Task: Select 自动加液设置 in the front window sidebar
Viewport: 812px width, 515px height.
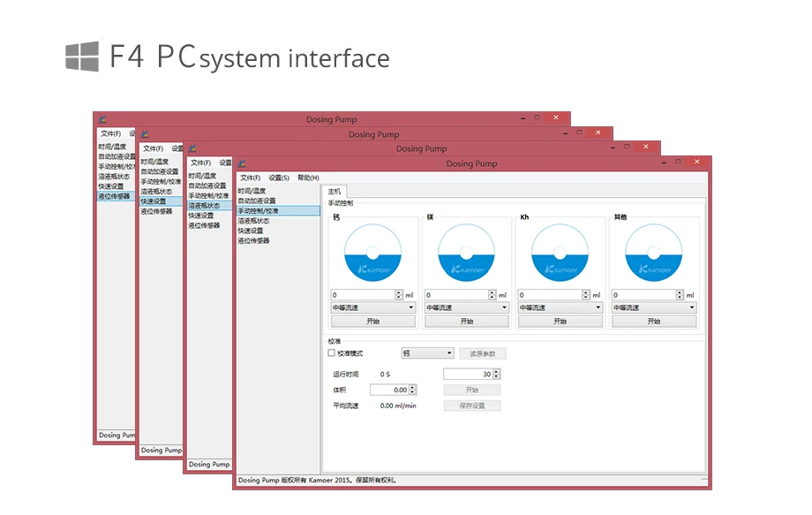Action: click(x=257, y=201)
